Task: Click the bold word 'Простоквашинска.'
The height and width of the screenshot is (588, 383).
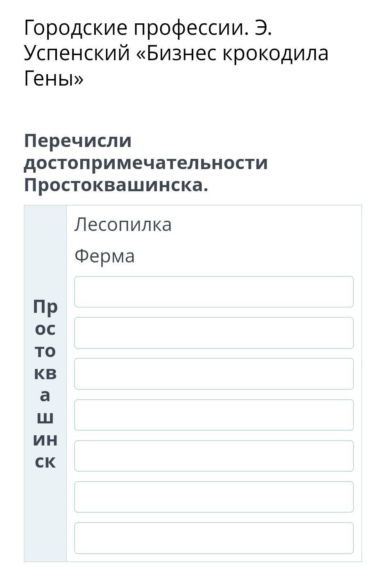Action: (116, 185)
